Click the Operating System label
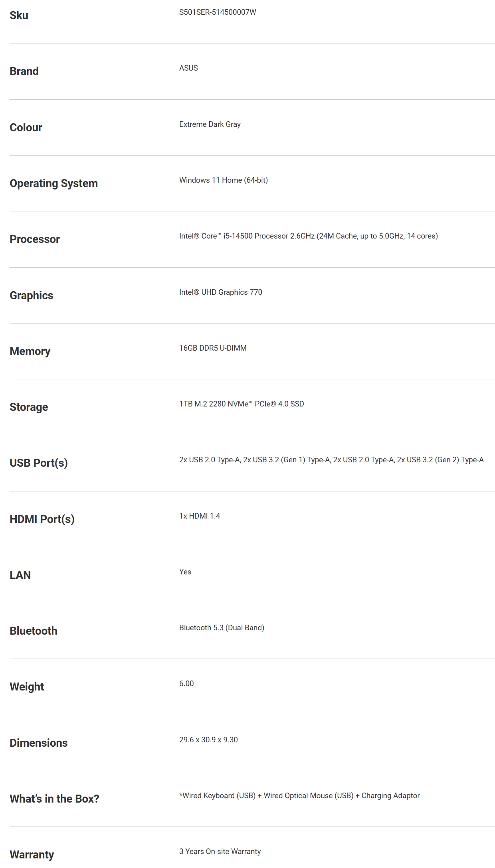 [x=54, y=183]
